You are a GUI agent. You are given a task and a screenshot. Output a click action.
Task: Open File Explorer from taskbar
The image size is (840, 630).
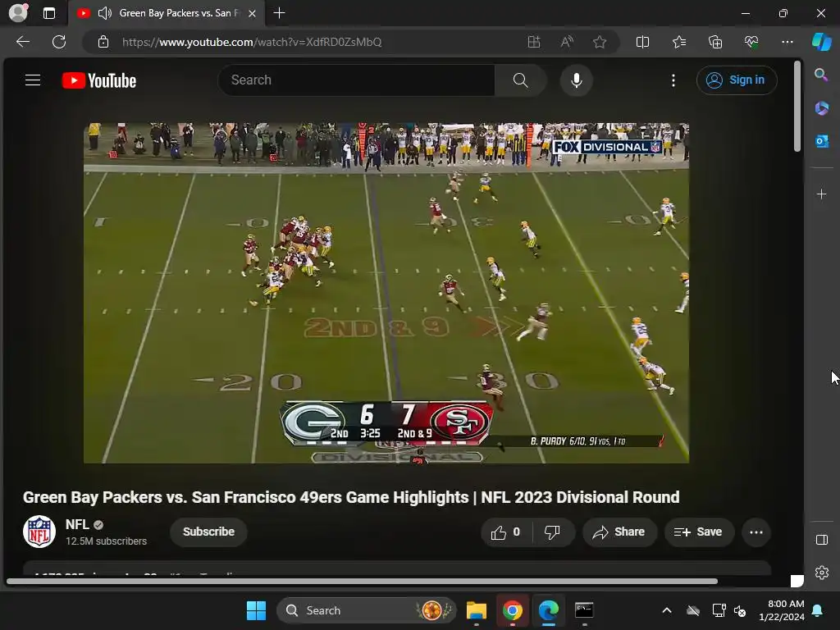477,610
